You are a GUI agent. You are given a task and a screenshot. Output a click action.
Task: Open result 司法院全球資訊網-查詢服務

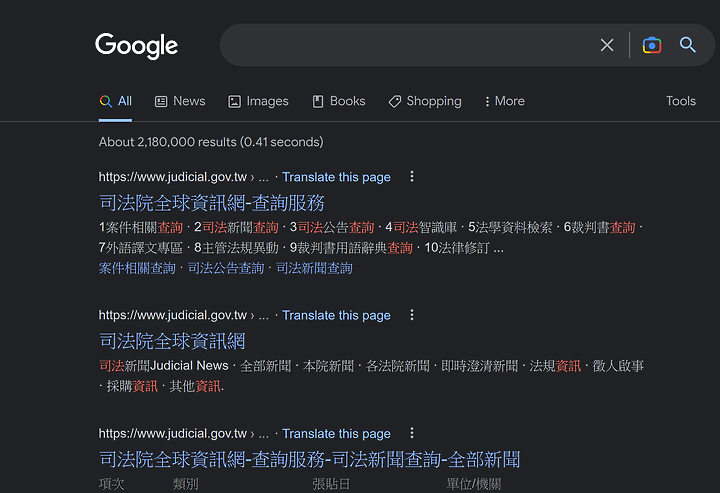click(x=212, y=203)
